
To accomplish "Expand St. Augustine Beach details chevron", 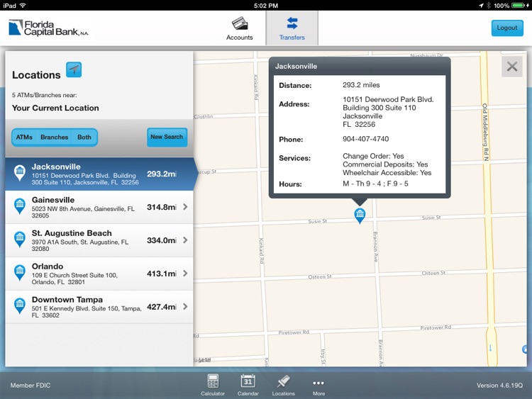I will (x=185, y=240).
